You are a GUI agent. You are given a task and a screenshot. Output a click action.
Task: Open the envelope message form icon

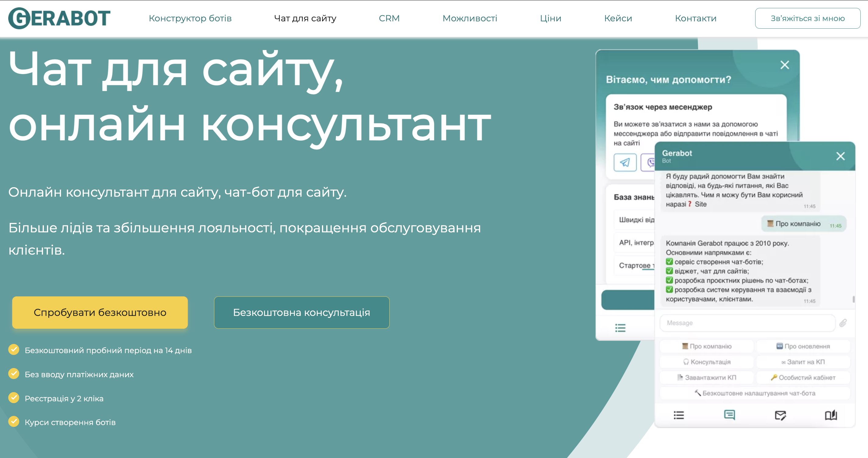pos(780,415)
